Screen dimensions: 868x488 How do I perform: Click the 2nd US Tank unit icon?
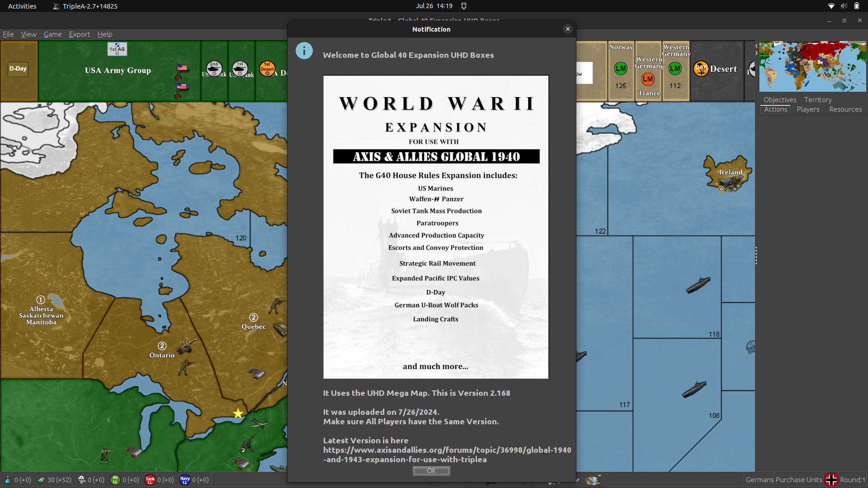[x=214, y=69]
